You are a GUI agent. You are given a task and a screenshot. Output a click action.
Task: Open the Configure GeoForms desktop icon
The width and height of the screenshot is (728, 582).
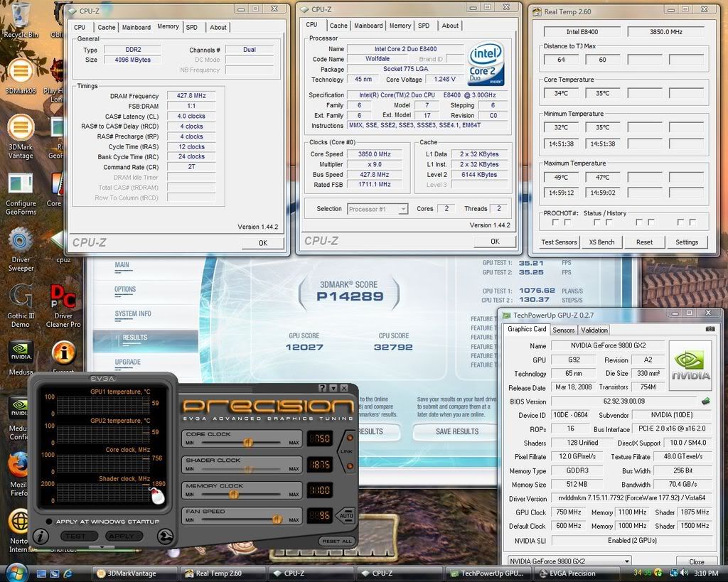(21, 194)
